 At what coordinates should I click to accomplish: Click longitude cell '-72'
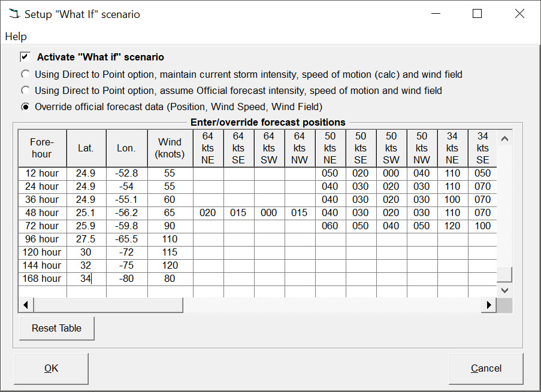point(126,253)
